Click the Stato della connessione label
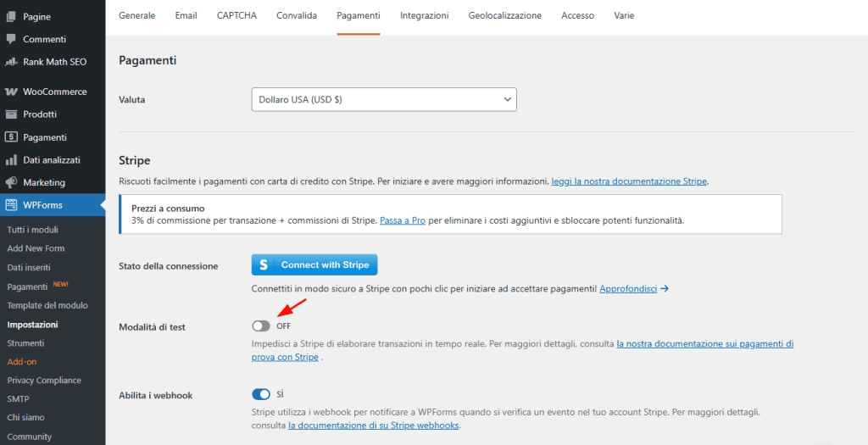The image size is (868, 445). [169, 266]
